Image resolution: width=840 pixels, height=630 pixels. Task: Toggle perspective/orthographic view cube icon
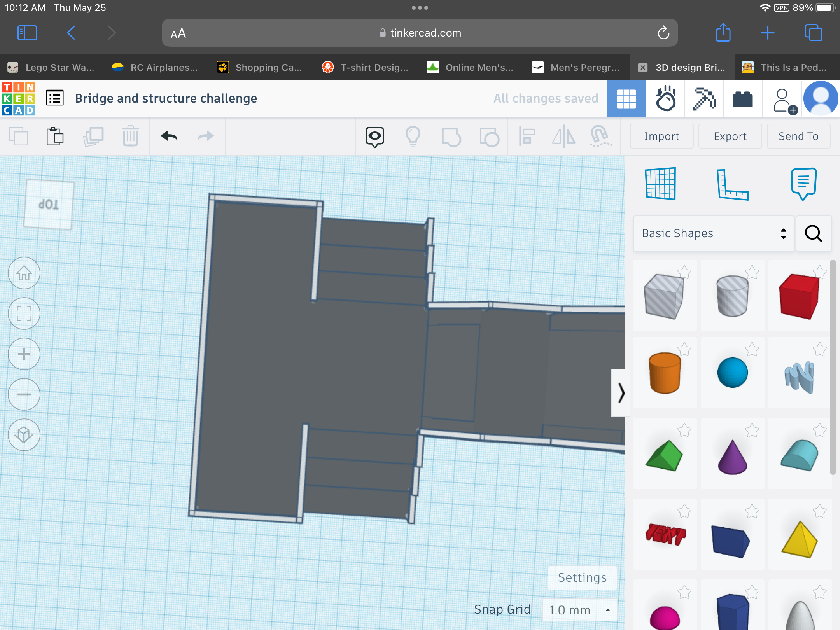click(24, 435)
